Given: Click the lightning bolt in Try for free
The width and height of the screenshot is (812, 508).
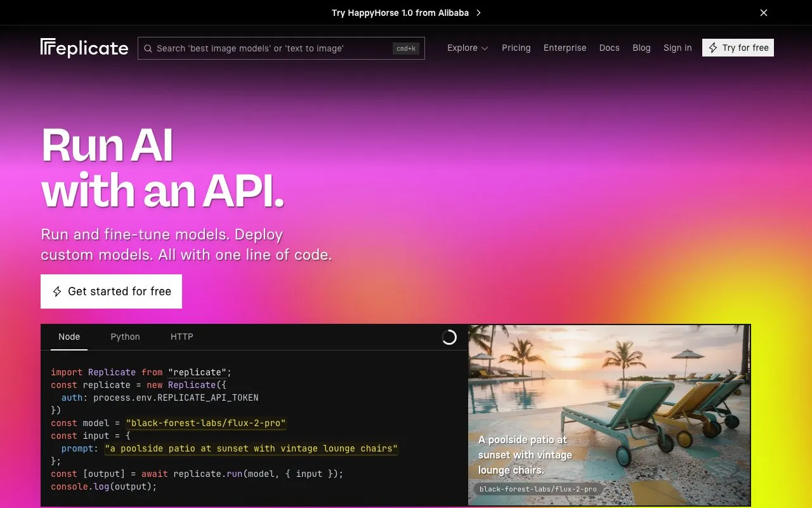Looking at the screenshot, I should [713, 48].
